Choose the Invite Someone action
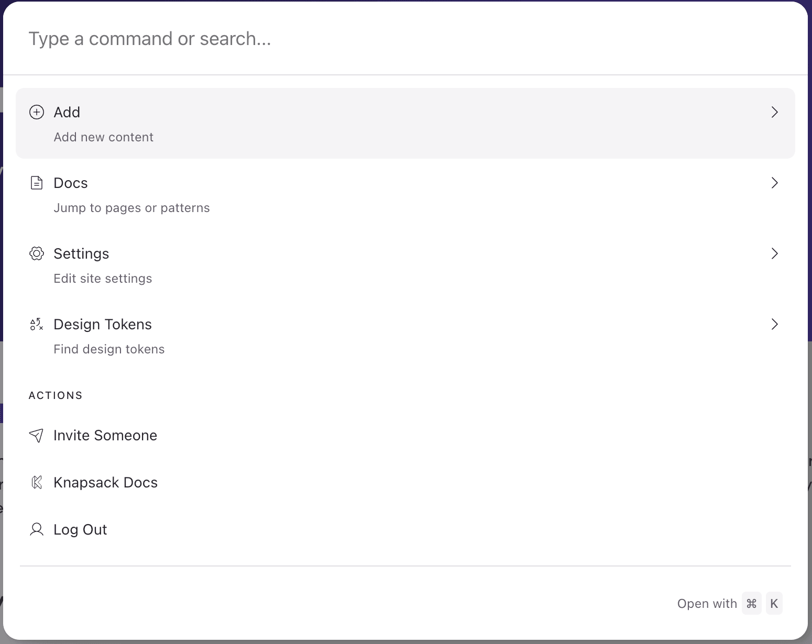This screenshot has width=812, height=644. coord(405,435)
